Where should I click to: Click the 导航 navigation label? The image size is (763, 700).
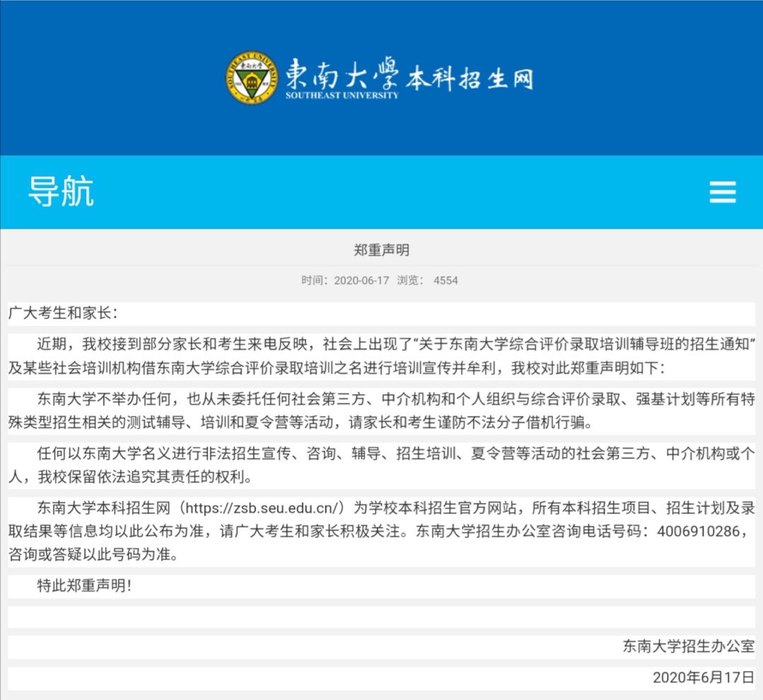point(61,191)
